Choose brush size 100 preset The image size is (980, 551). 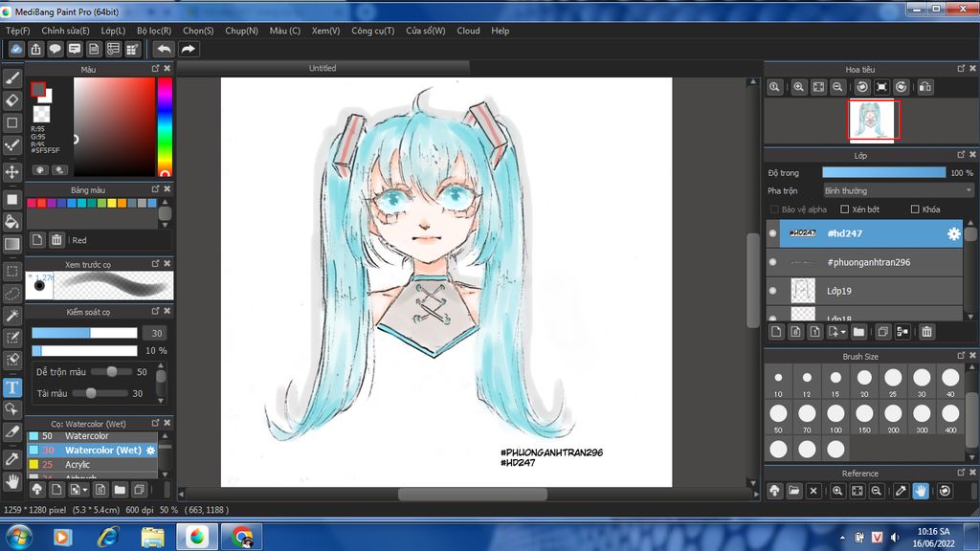(x=835, y=417)
